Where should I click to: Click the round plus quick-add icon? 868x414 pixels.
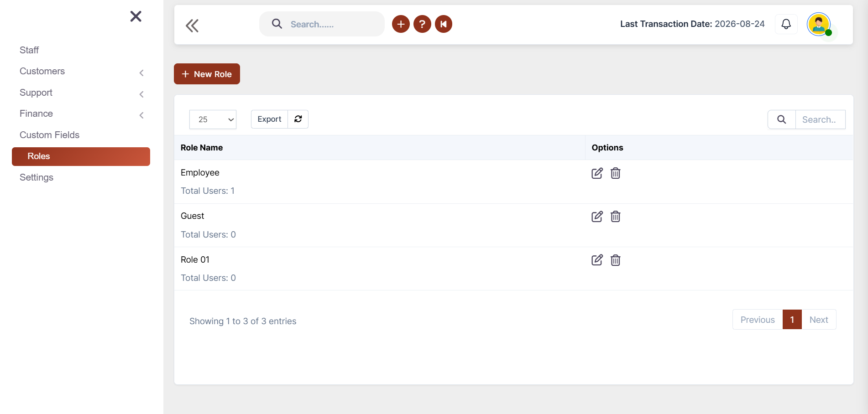(x=401, y=24)
